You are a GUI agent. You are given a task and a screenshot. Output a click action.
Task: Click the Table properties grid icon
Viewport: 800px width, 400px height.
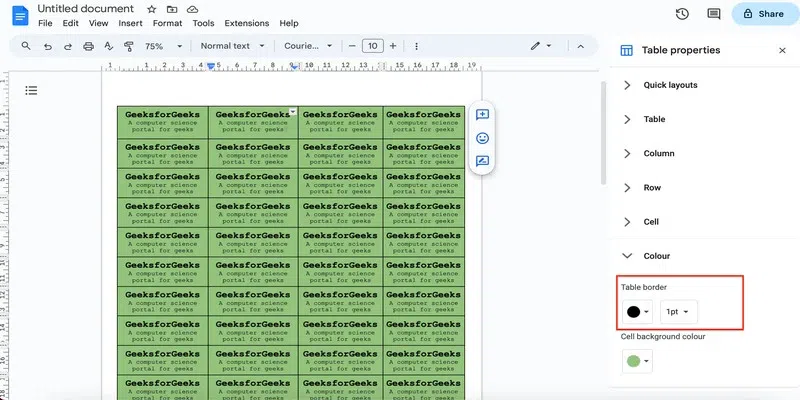coord(626,50)
